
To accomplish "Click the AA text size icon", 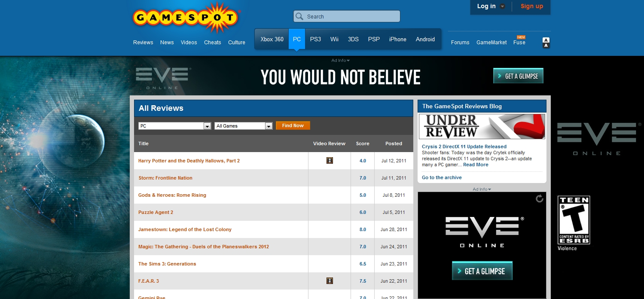I will (x=546, y=43).
